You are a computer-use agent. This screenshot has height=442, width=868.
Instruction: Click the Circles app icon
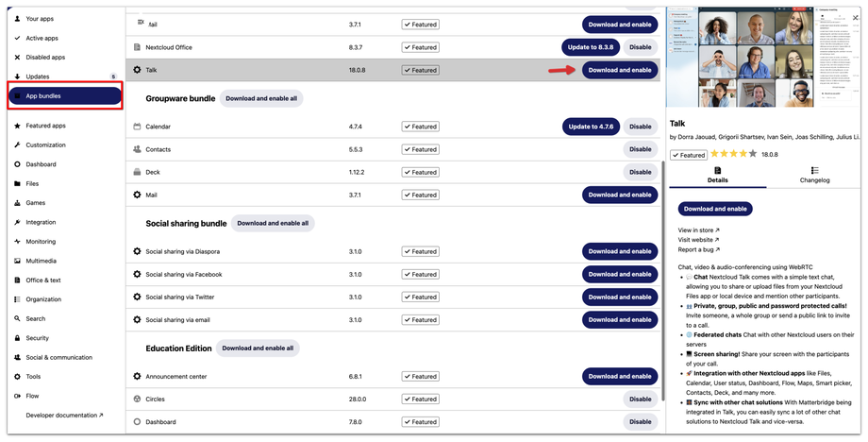pyautogui.click(x=138, y=399)
